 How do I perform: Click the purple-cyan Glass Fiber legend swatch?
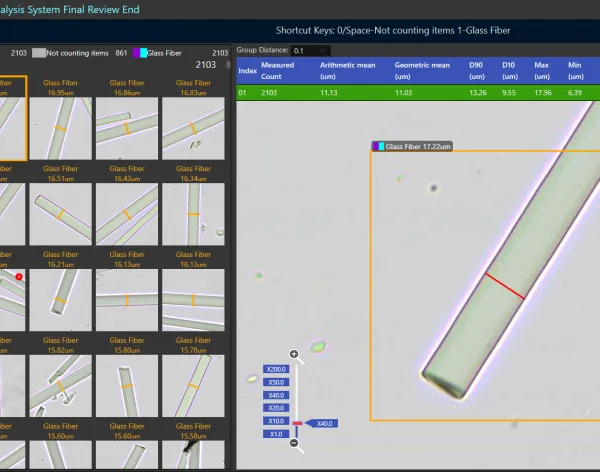pyautogui.click(x=140, y=53)
